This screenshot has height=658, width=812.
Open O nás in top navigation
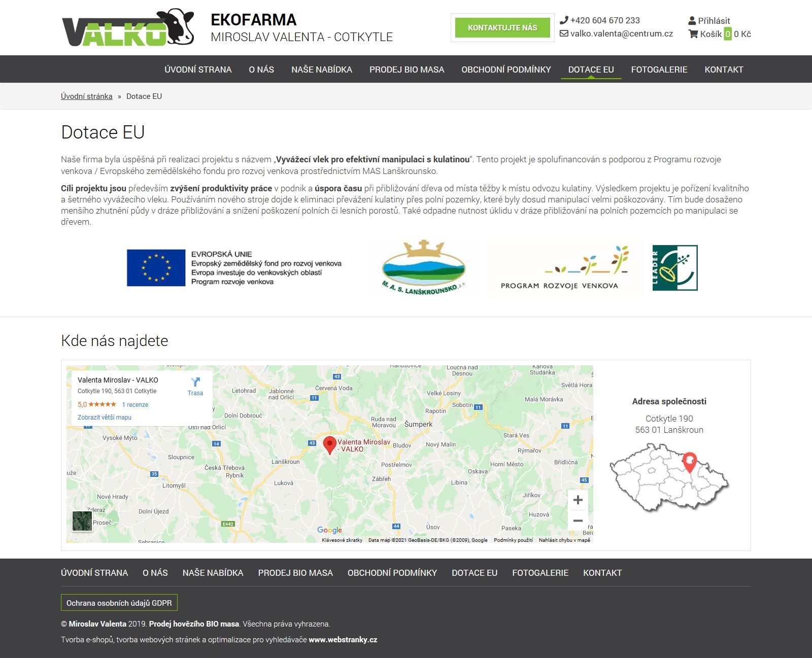(x=261, y=70)
